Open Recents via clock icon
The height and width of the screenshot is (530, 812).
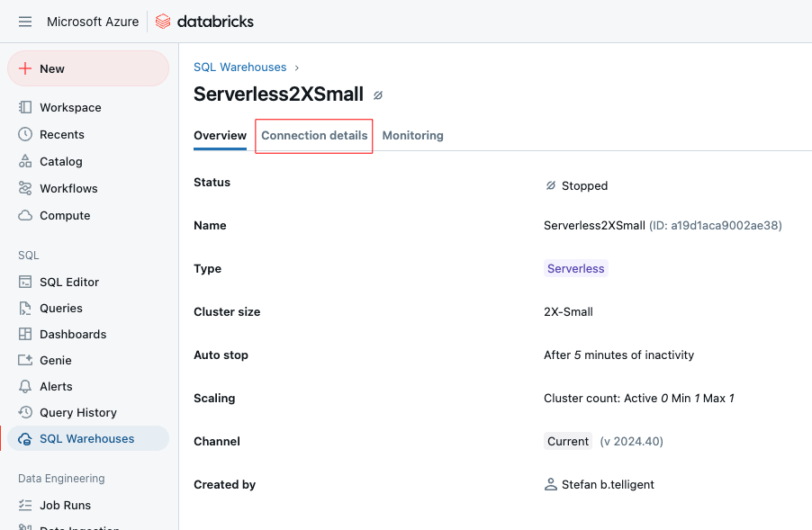tap(25, 134)
